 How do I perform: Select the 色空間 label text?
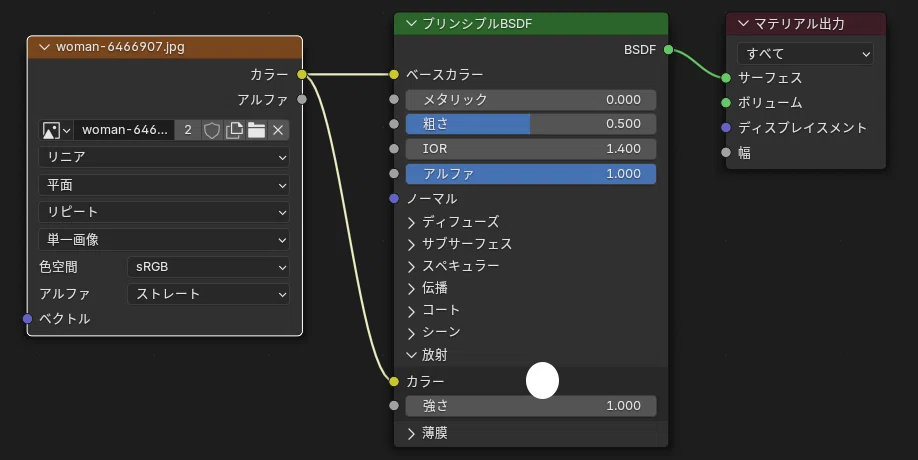click(x=59, y=267)
